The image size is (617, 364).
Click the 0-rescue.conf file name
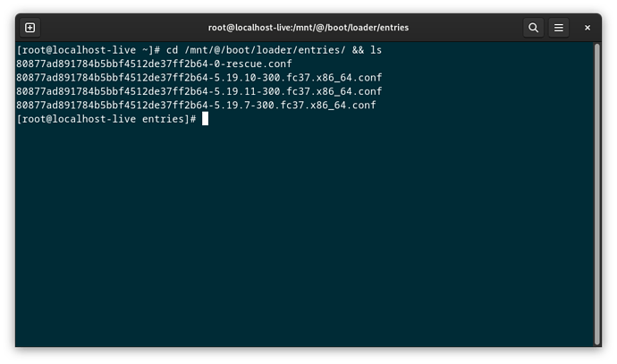pyautogui.click(x=154, y=63)
